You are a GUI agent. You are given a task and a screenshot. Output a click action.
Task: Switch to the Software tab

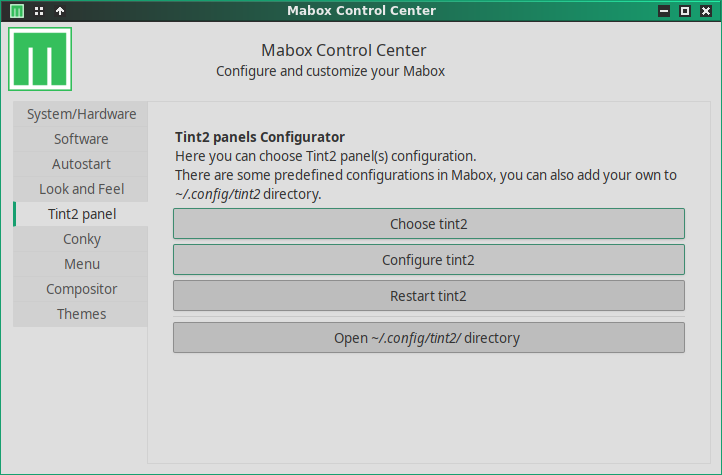point(81,139)
